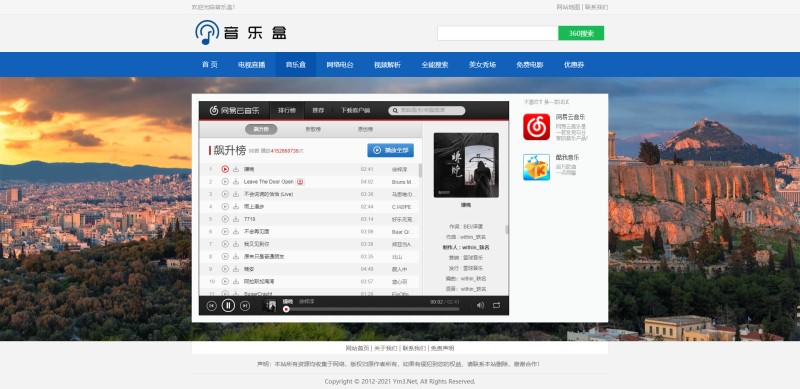Open 优惠券 navigation item
Screen dimensions: 800x389
pos(574,65)
